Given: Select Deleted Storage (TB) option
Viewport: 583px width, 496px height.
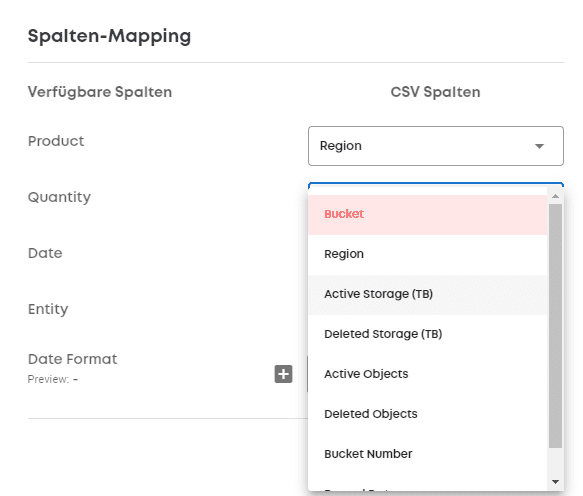Looking at the screenshot, I should click(428, 334).
